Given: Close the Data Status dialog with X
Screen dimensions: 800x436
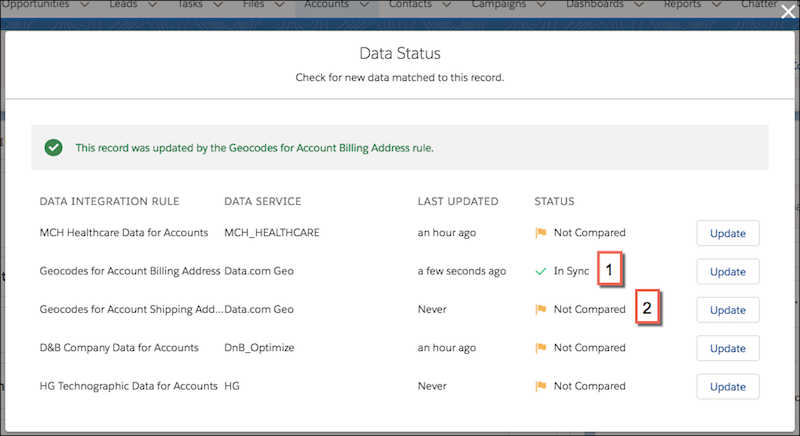Looking at the screenshot, I should coord(788,12).
